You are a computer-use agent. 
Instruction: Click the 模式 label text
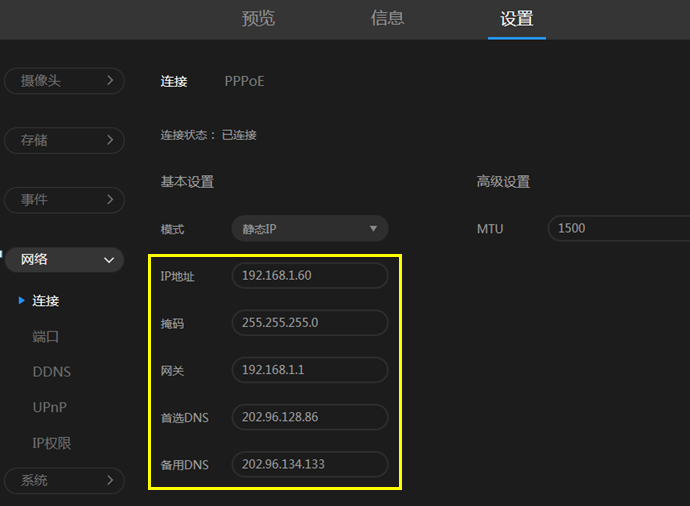(172, 229)
